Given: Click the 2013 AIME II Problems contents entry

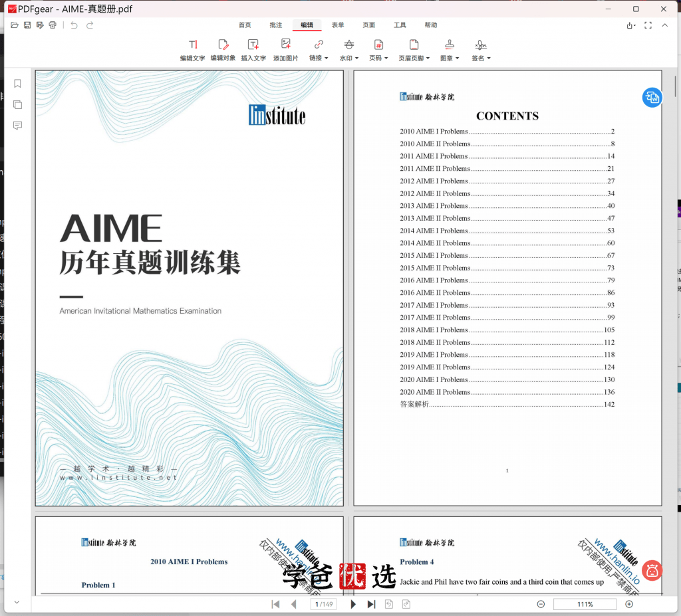Looking at the screenshot, I should tap(507, 219).
